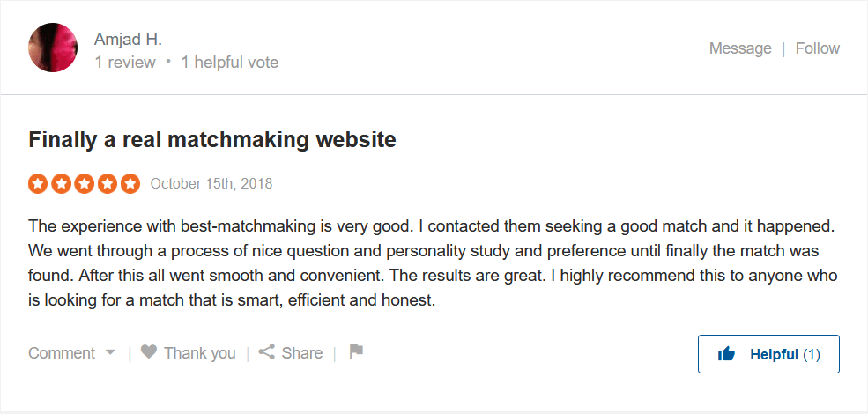The width and height of the screenshot is (868, 414).
Task: Click the share icon under the review
Action: click(x=266, y=352)
